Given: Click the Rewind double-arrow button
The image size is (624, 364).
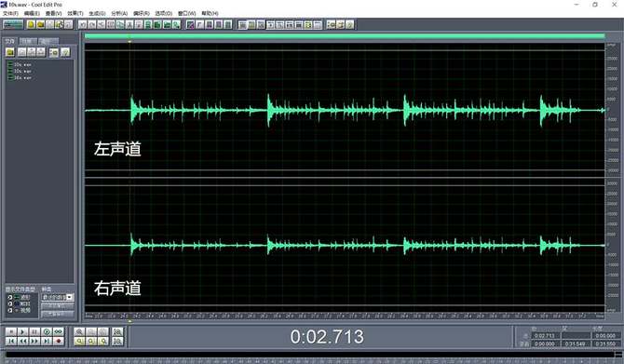Looking at the screenshot, I should pyautogui.click(x=23, y=341).
